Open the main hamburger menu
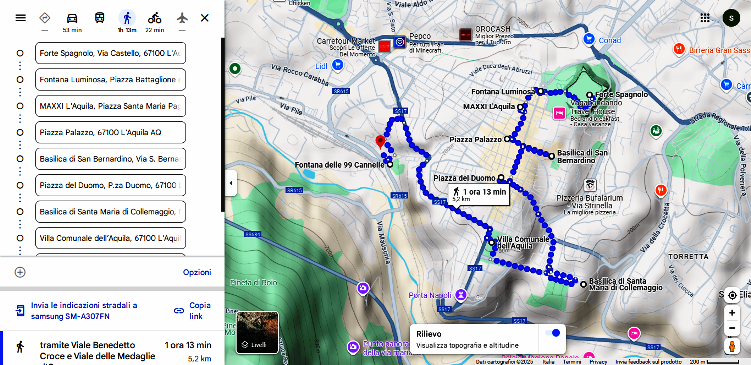Screen dimensions: 751x365 pos(20,18)
